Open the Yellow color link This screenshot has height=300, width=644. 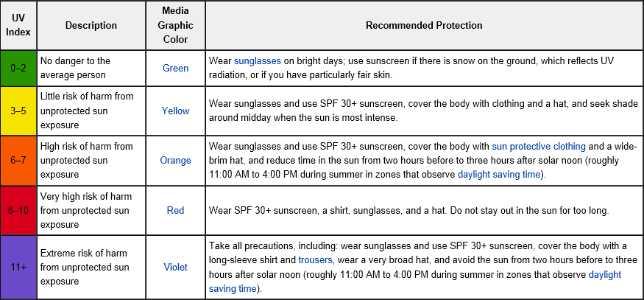175,111
